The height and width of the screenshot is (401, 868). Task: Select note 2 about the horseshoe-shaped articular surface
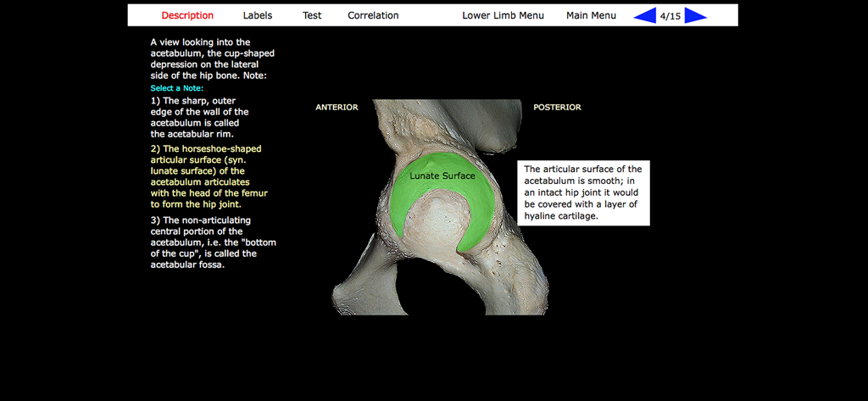[x=209, y=176]
